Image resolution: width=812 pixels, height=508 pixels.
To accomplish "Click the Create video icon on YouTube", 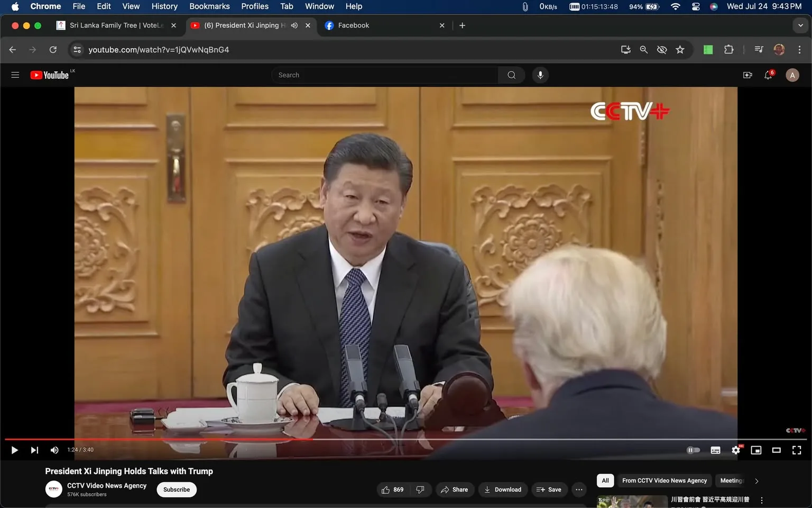I will (x=747, y=75).
